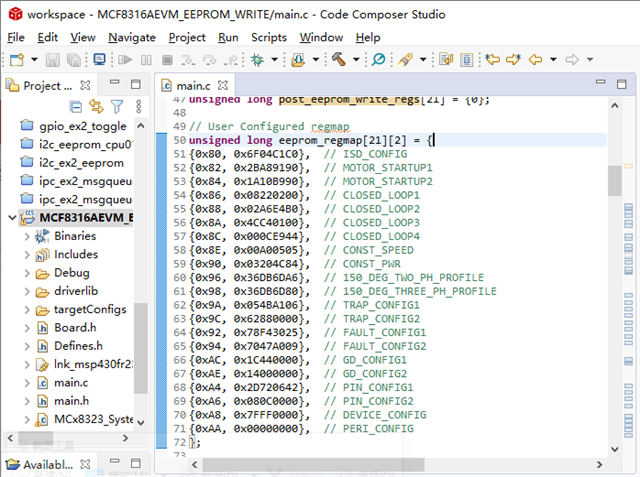Image resolution: width=640 pixels, height=477 pixels.
Task: Click the Forward navigation arrow
Action: [x=572, y=60]
